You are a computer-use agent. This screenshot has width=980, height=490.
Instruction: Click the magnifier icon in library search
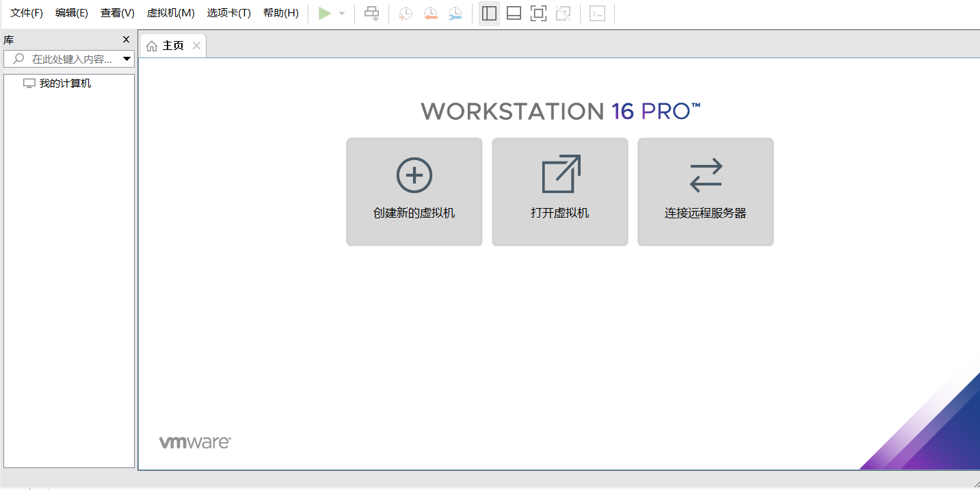[x=18, y=59]
